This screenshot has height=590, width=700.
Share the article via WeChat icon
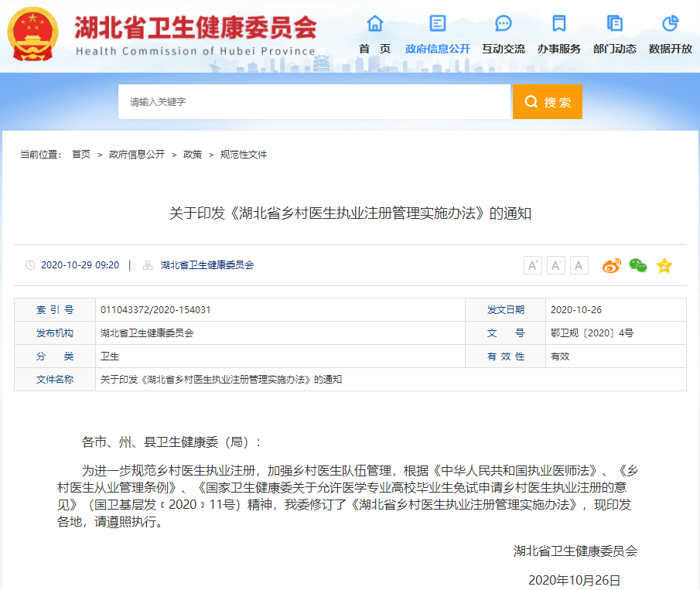click(x=638, y=265)
